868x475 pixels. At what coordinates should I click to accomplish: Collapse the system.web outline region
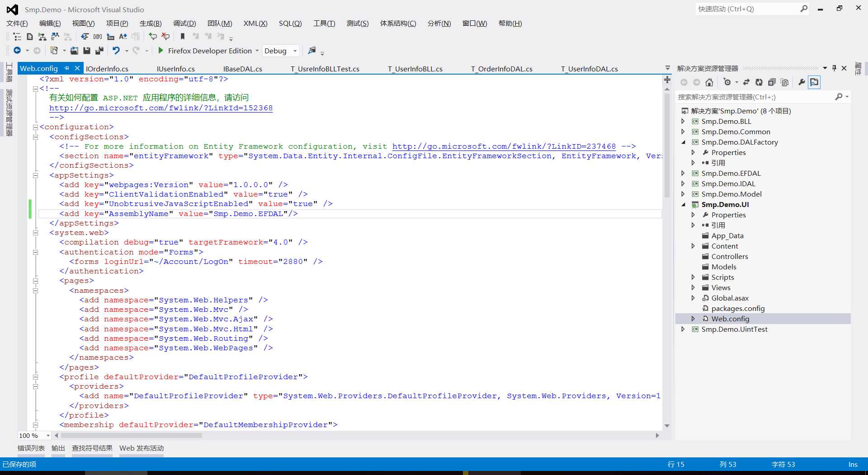click(35, 233)
